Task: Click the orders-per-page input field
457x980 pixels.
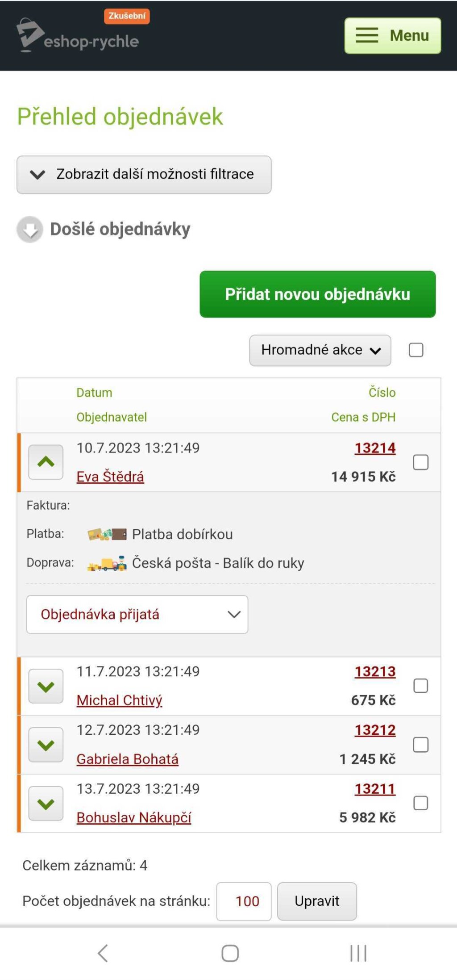Action: (x=244, y=901)
